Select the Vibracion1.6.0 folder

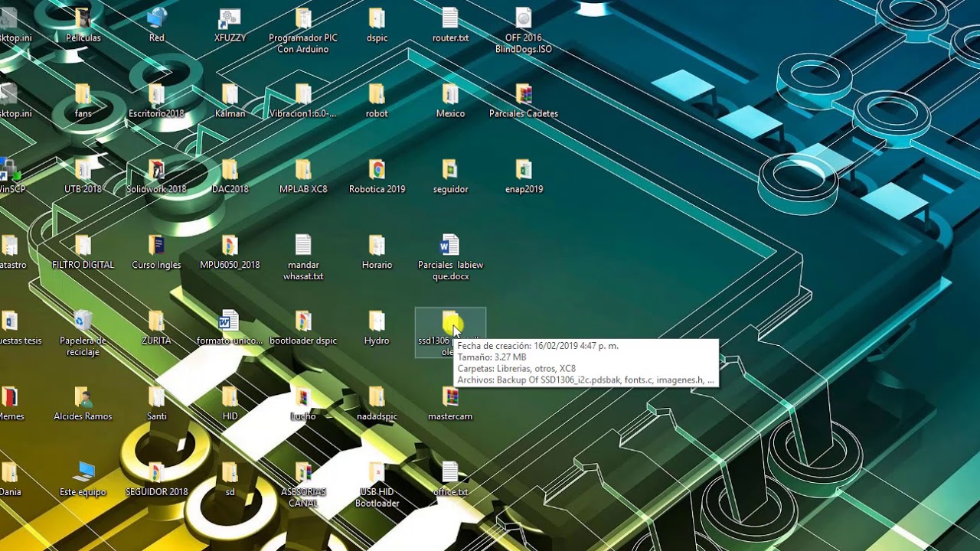point(303,94)
